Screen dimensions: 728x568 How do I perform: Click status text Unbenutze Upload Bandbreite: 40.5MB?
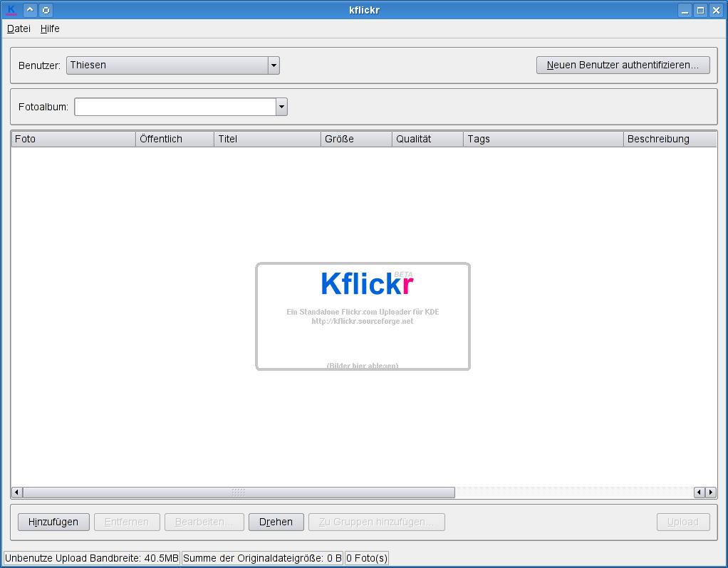tap(91, 558)
